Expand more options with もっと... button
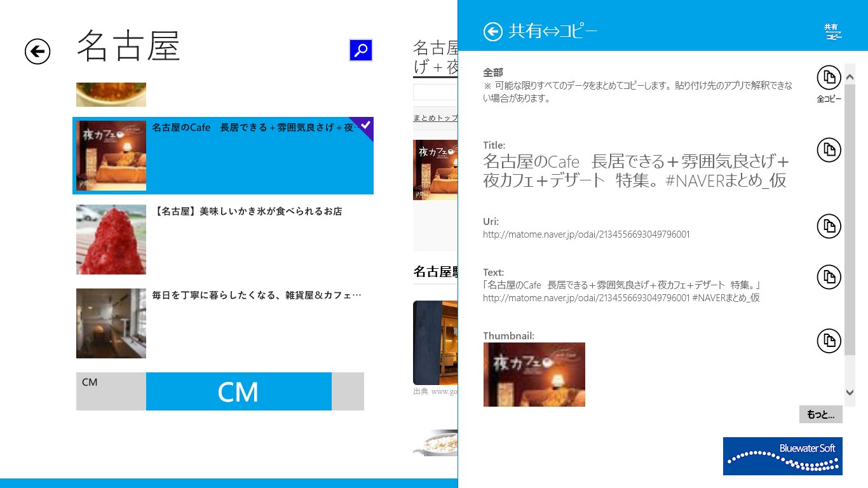This screenshot has width=868, height=488. tap(820, 414)
